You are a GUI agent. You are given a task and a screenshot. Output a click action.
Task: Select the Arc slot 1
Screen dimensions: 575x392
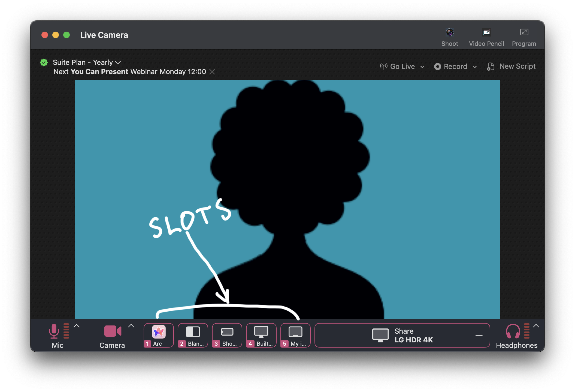pos(159,335)
